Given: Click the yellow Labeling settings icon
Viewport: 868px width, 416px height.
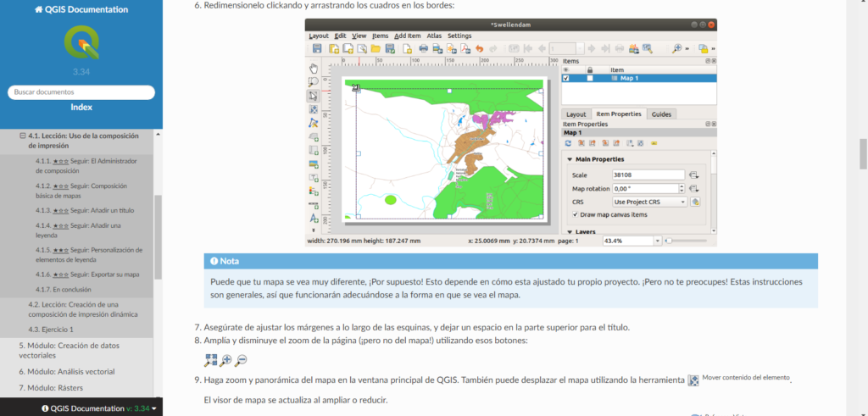Looking at the screenshot, I should click(654, 142).
